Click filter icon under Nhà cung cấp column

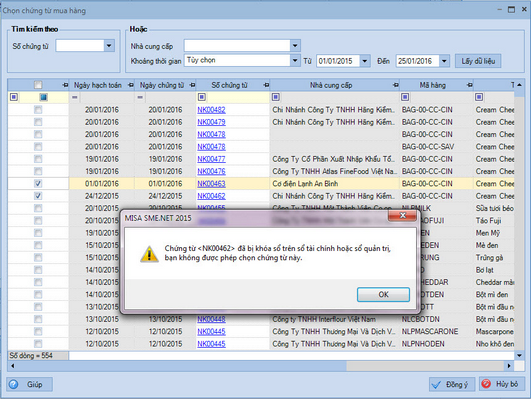click(276, 97)
